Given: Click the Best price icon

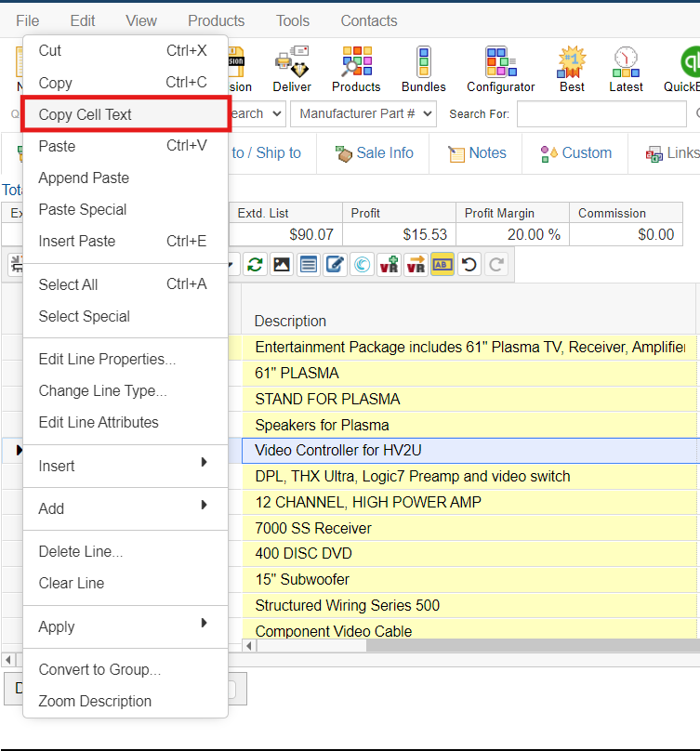Looking at the screenshot, I should point(572,70).
